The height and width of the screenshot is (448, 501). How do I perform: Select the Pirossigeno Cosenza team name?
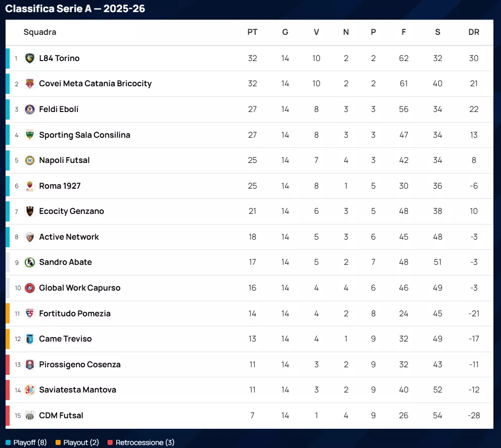[80, 365]
